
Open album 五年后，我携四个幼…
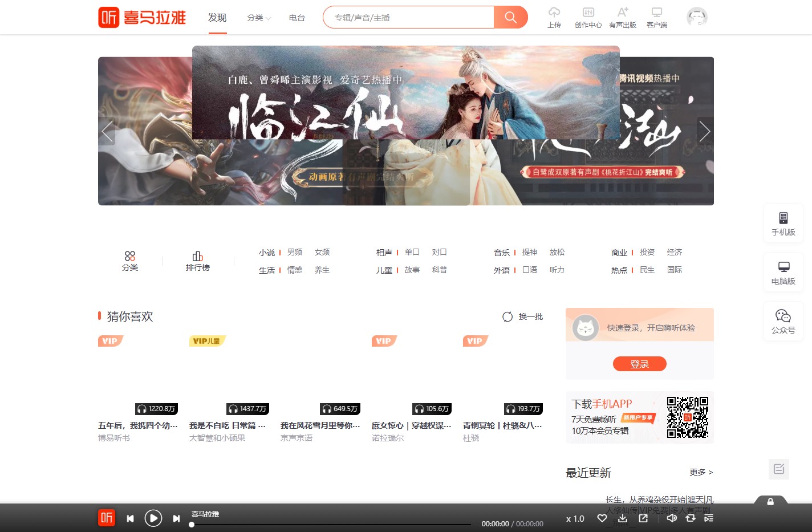pos(138,425)
